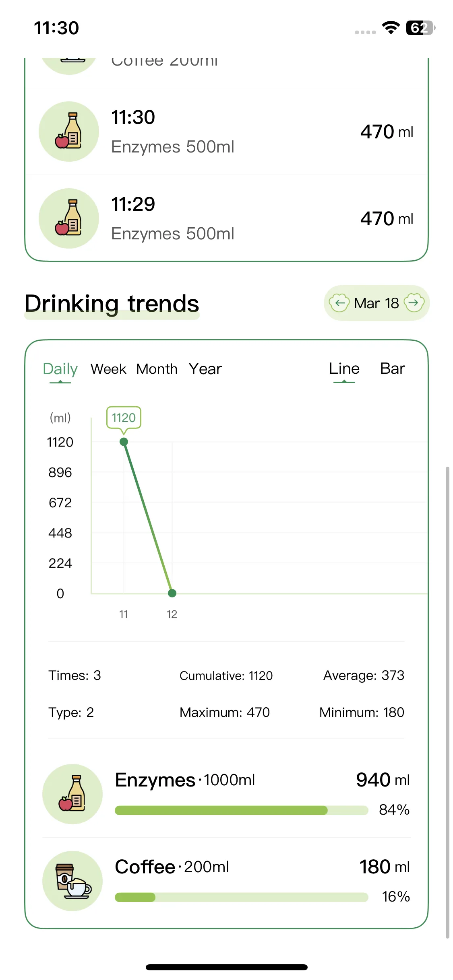Select the Month trend tab
The image size is (453, 980).
[157, 369]
